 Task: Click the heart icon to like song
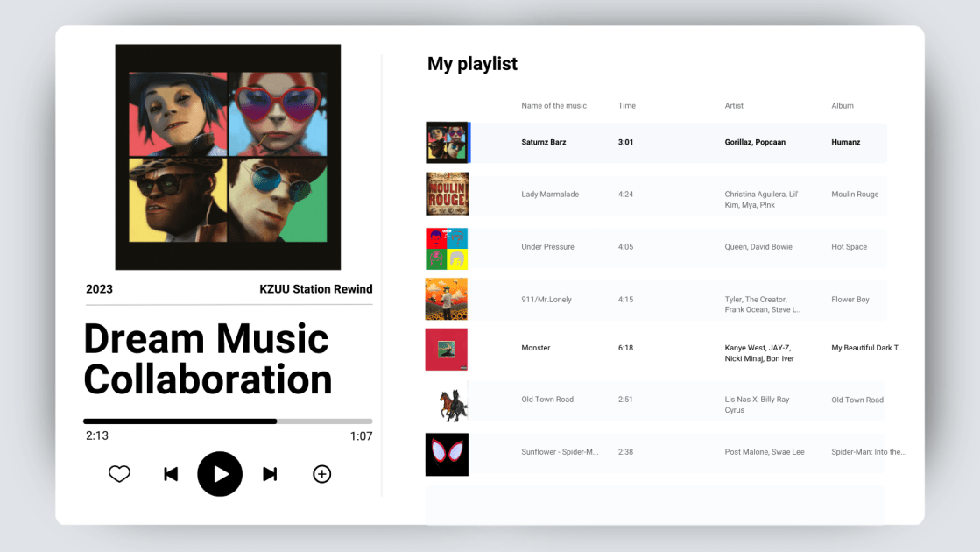(x=119, y=474)
